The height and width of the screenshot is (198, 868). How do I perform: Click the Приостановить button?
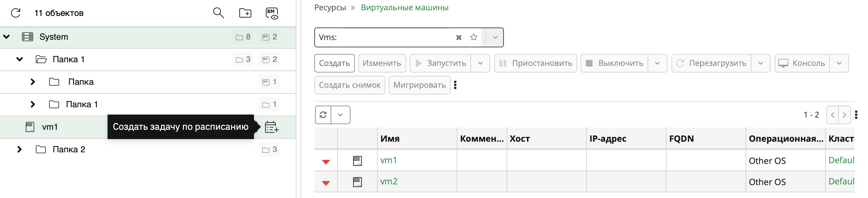(x=535, y=63)
